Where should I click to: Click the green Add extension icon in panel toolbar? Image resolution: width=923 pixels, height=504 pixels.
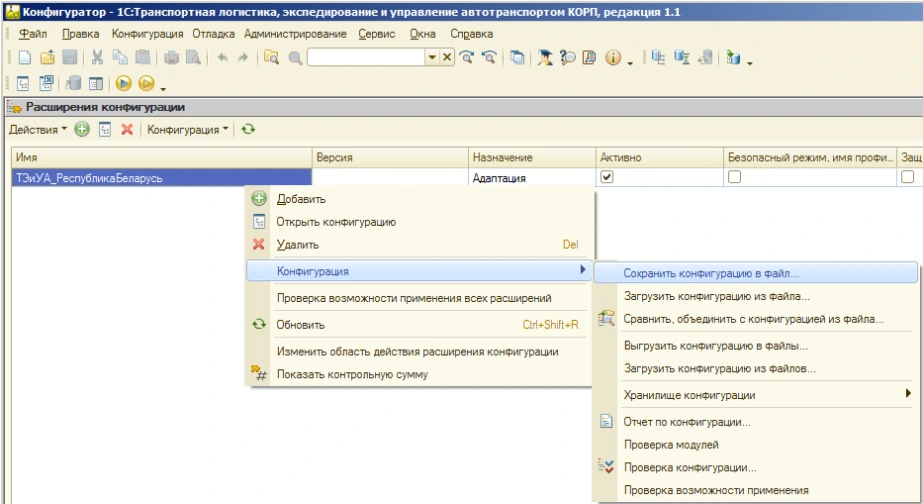83,130
